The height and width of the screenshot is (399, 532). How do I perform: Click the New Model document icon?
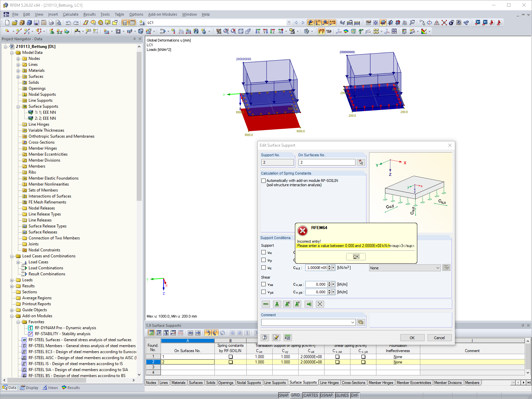7,23
